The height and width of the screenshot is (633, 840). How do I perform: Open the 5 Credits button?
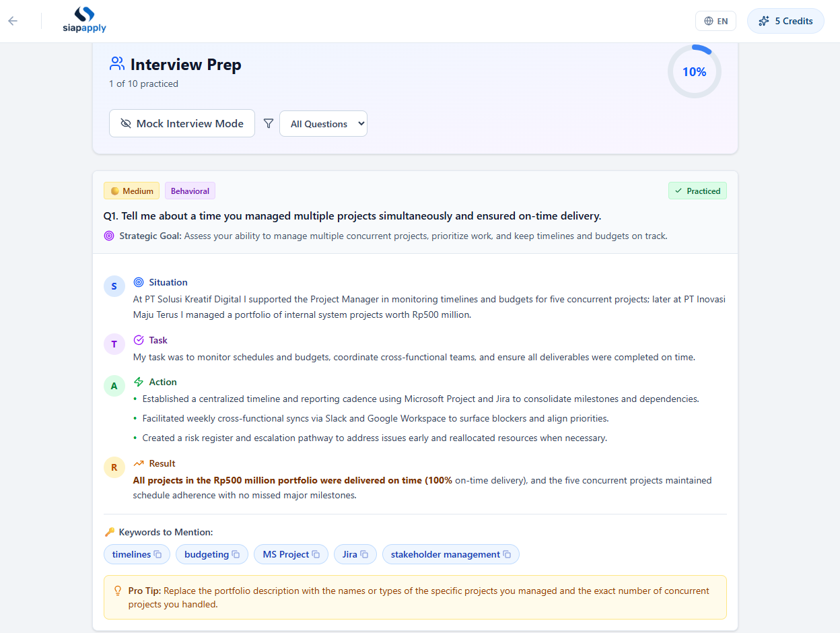coord(785,21)
